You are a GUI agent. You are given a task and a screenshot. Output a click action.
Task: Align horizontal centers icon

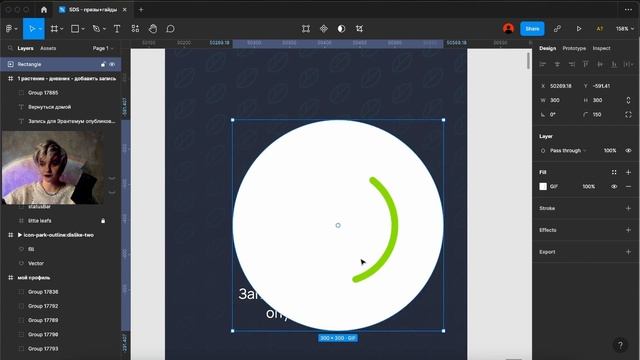point(557,64)
